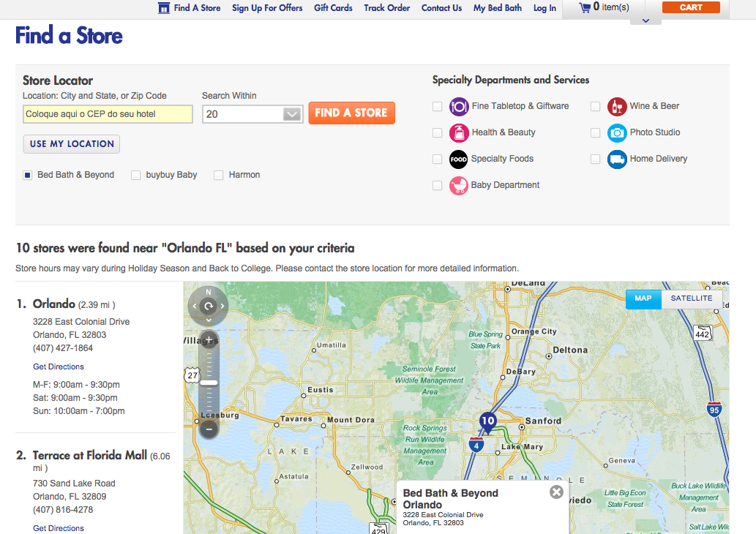
Task: Click the map zoom slider handle
Action: [209, 383]
